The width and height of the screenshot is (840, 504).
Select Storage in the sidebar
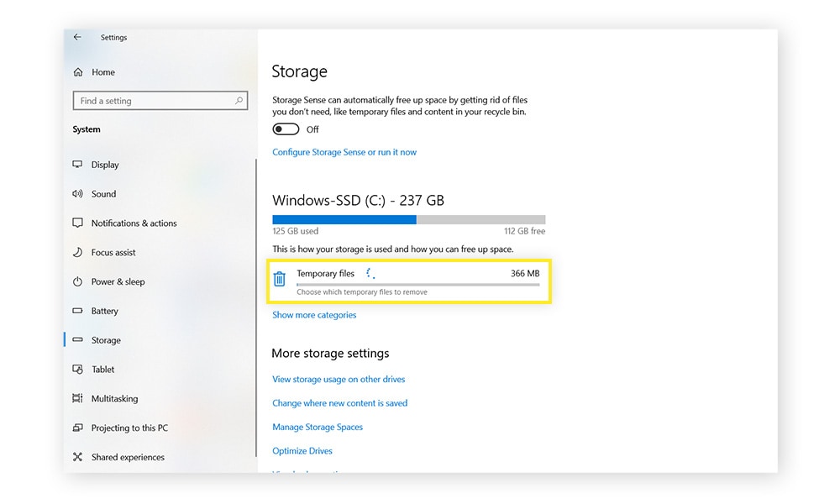pyautogui.click(x=106, y=340)
